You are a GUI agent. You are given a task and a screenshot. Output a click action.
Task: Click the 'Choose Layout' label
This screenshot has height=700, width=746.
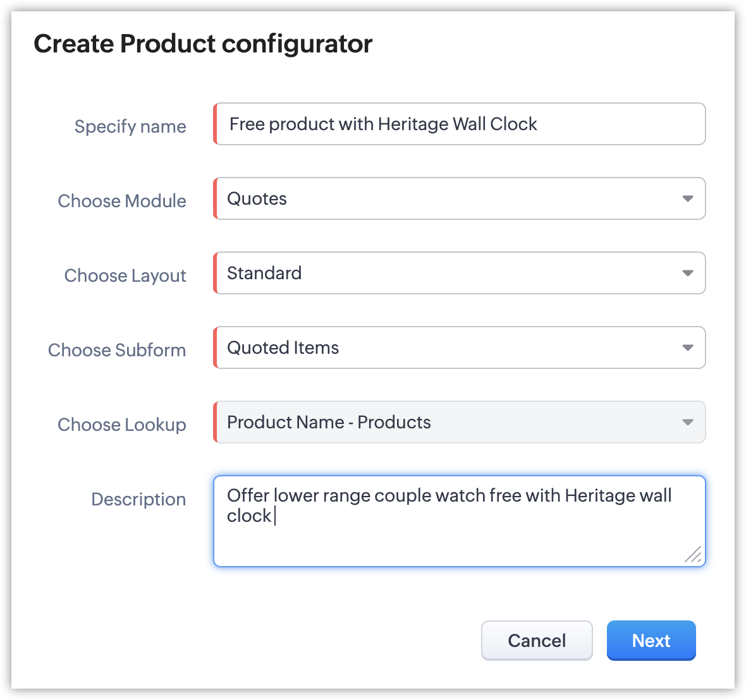pyautogui.click(x=125, y=275)
